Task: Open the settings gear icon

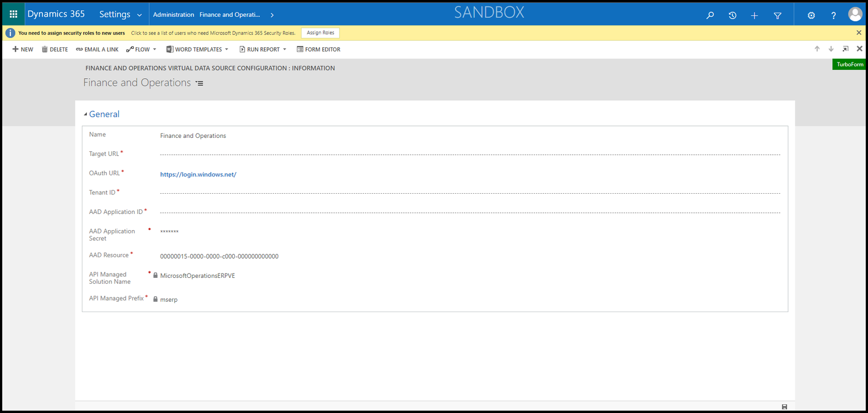Action: (x=811, y=15)
